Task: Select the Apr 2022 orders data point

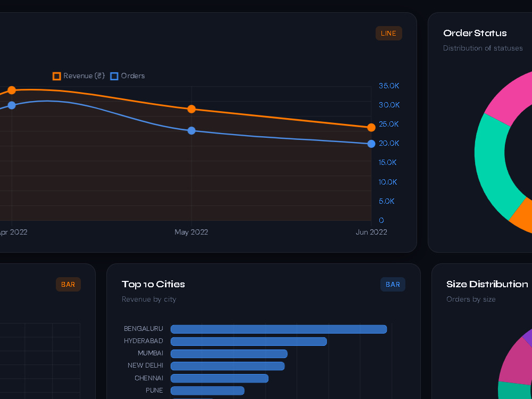Action: tap(12, 105)
